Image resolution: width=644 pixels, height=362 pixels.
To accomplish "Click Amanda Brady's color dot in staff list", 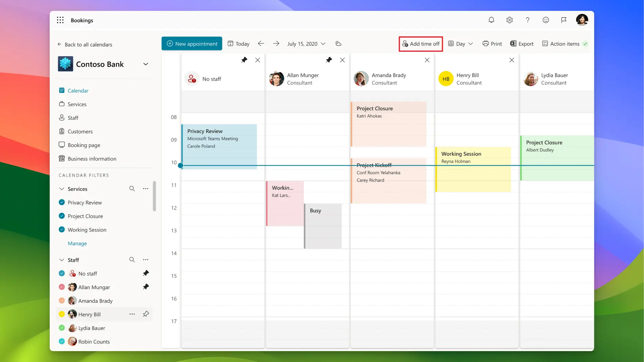I will (62, 300).
